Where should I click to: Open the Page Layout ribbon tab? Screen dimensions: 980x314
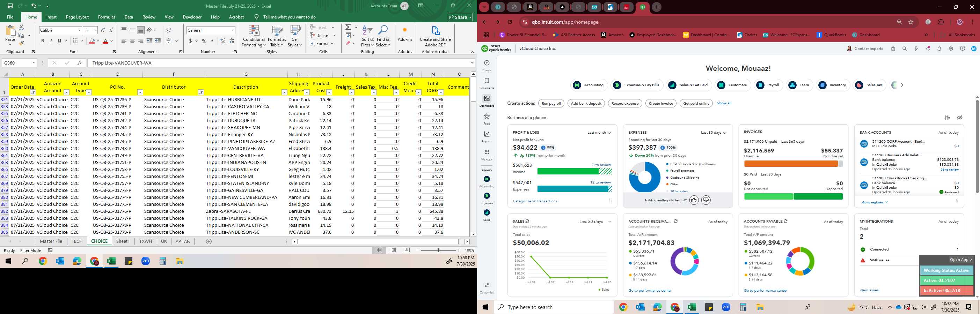click(x=77, y=17)
